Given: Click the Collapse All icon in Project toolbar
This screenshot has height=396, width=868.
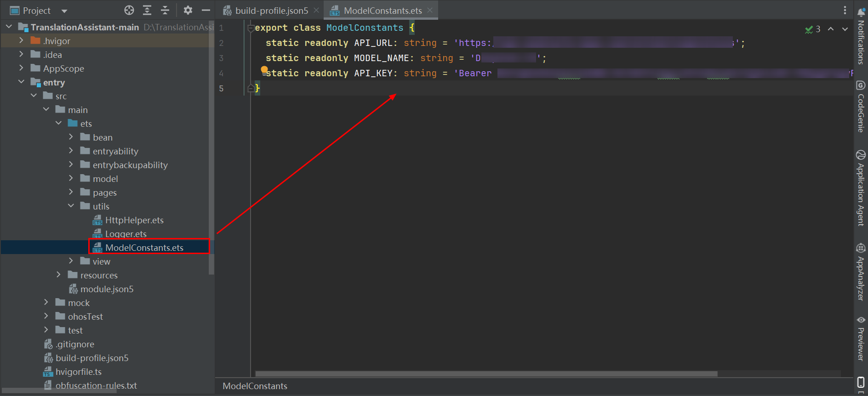Looking at the screenshot, I should tap(165, 10).
